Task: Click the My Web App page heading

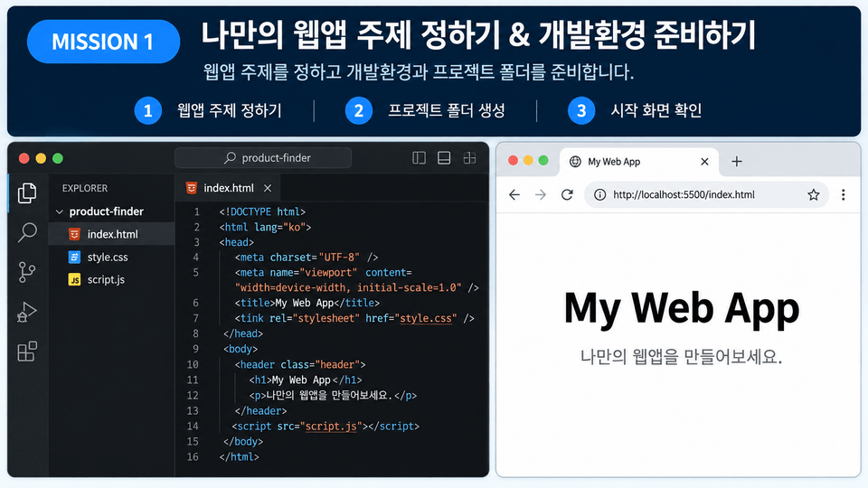Action: 682,308
